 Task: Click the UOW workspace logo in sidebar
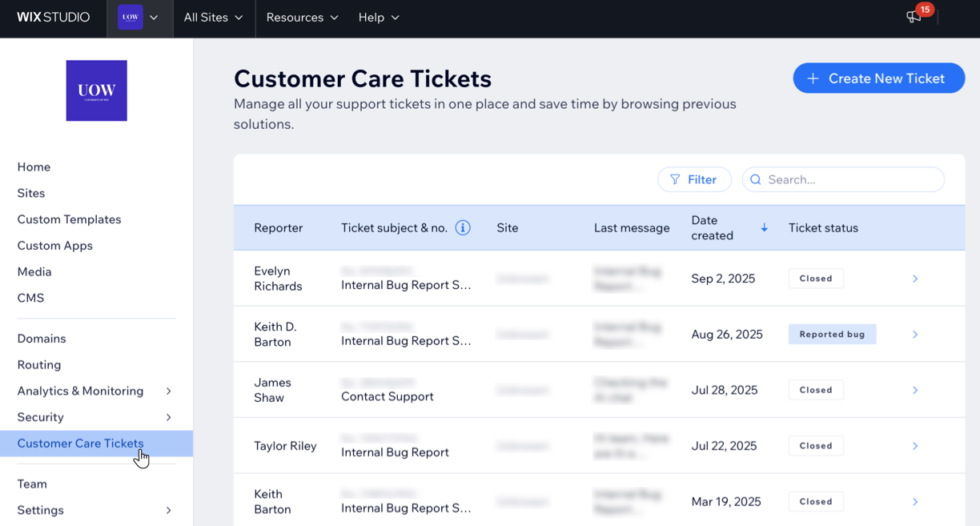(96, 90)
